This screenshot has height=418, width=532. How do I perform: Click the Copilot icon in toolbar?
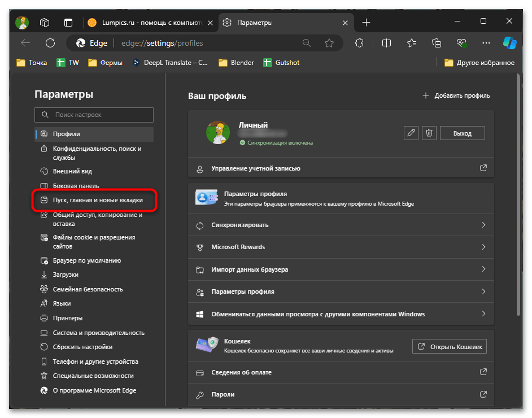pos(510,43)
